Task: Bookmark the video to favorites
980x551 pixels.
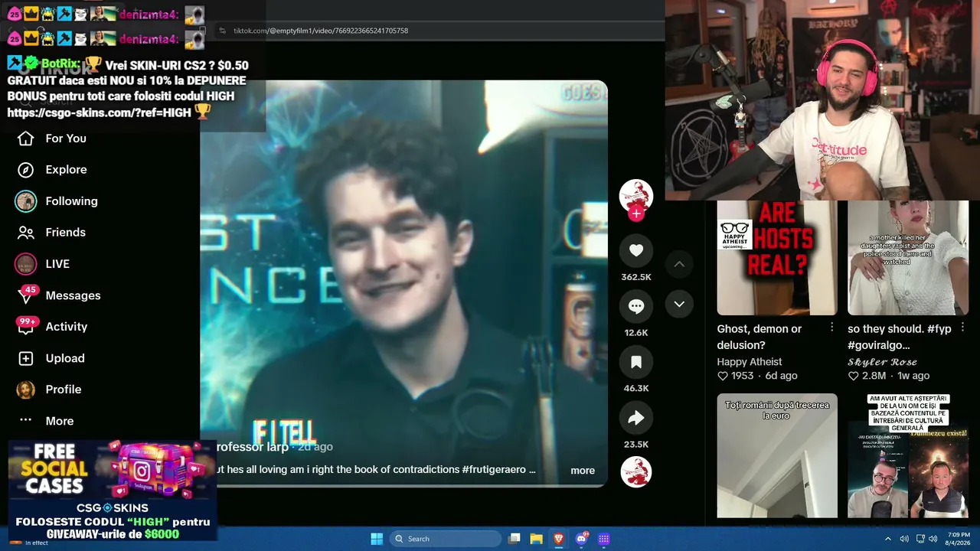Action: click(x=636, y=362)
